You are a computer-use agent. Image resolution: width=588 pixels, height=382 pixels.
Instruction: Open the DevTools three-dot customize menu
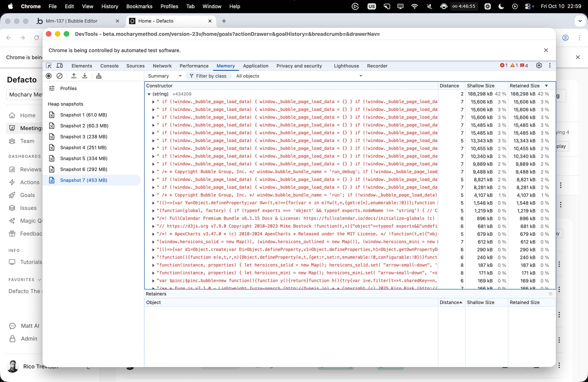(x=550, y=66)
